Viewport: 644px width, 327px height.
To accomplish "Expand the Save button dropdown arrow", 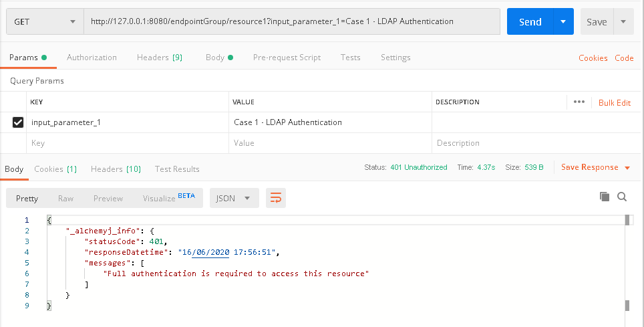I will [623, 22].
